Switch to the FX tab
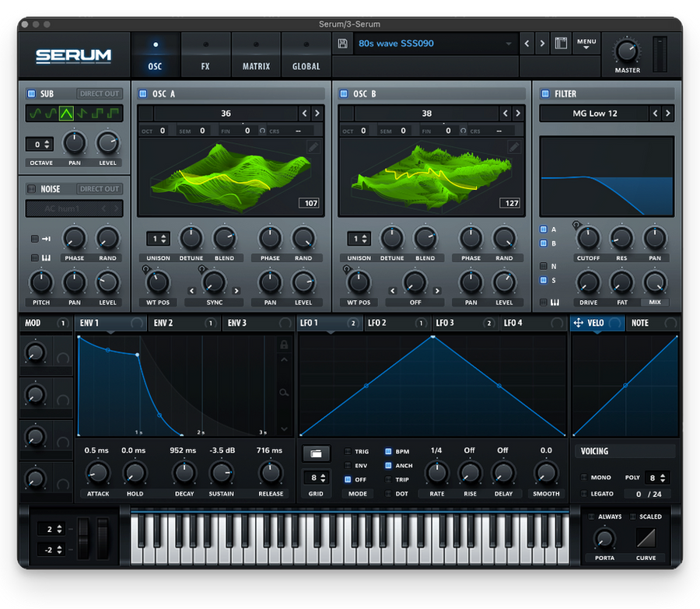The height and width of the screenshot is (609, 700). (x=205, y=55)
